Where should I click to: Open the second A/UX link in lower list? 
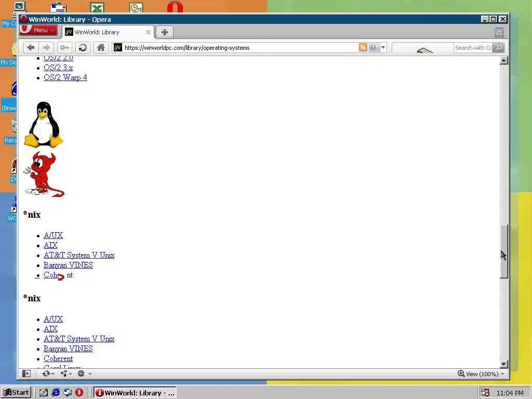(x=54, y=318)
